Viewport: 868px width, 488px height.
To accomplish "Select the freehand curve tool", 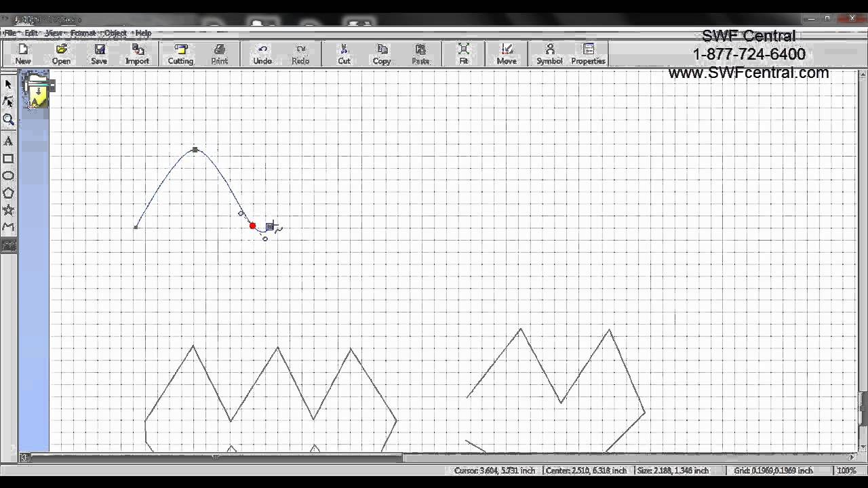I will (8, 245).
